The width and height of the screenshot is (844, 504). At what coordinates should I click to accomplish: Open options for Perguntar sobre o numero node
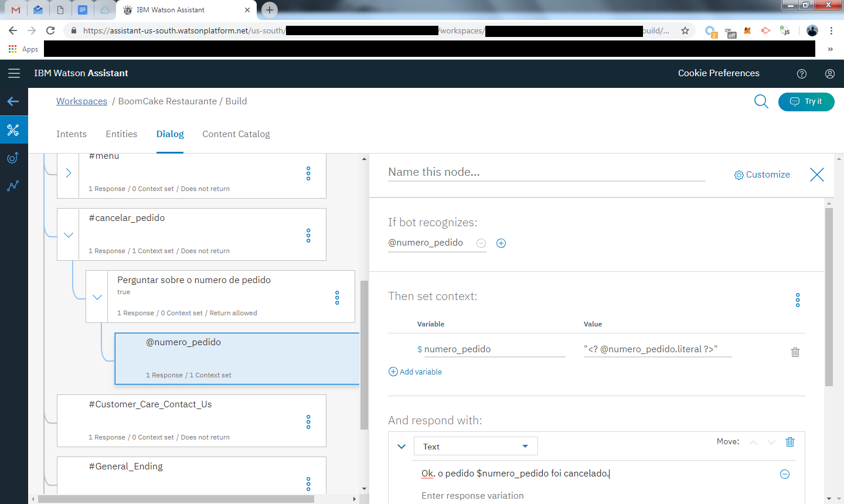(x=337, y=298)
